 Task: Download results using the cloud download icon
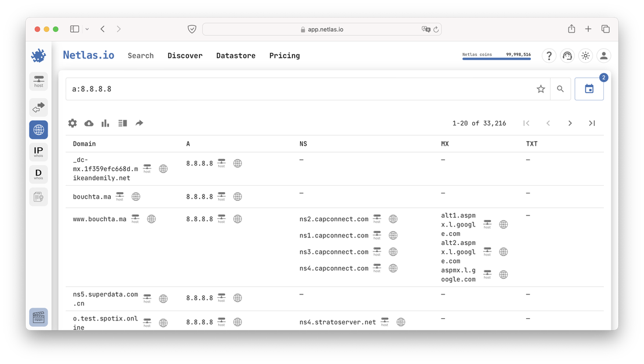[x=89, y=123]
